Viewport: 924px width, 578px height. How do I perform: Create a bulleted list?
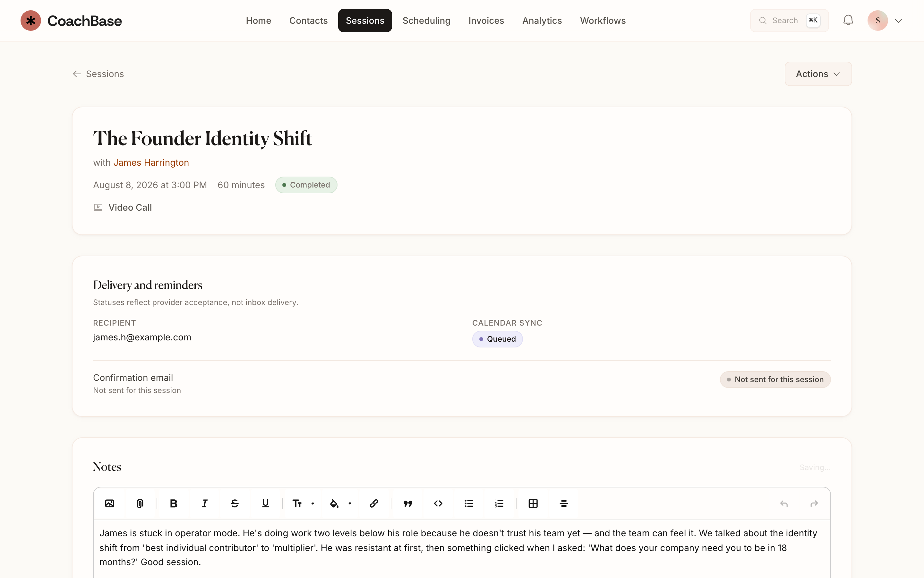click(469, 504)
